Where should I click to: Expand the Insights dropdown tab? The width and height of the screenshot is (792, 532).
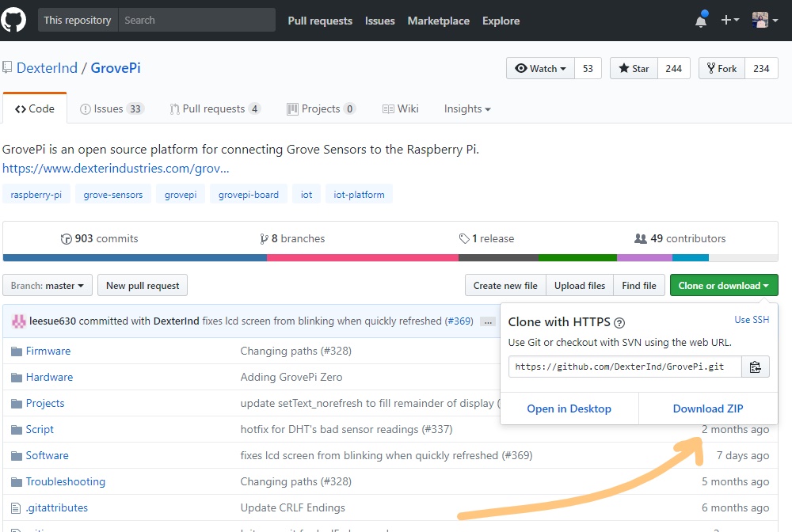(467, 108)
